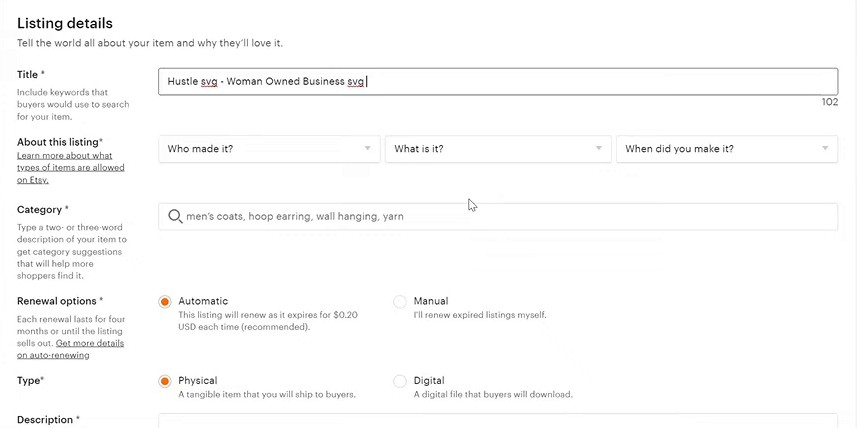Image resolution: width=857 pixels, height=428 pixels.
Task: Open the 'When did you make it?' dropdown
Action: (x=727, y=149)
